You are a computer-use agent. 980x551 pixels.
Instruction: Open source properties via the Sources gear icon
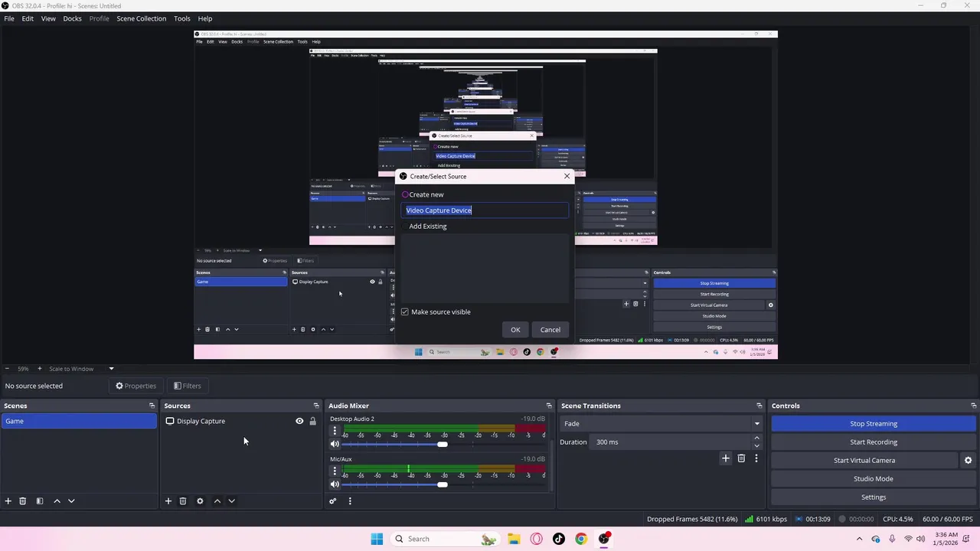point(200,501)
